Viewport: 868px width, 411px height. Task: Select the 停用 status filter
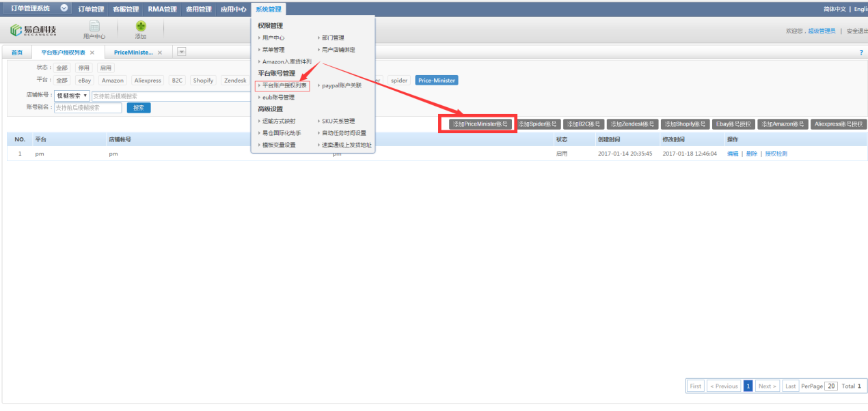(x=83, y=68)
